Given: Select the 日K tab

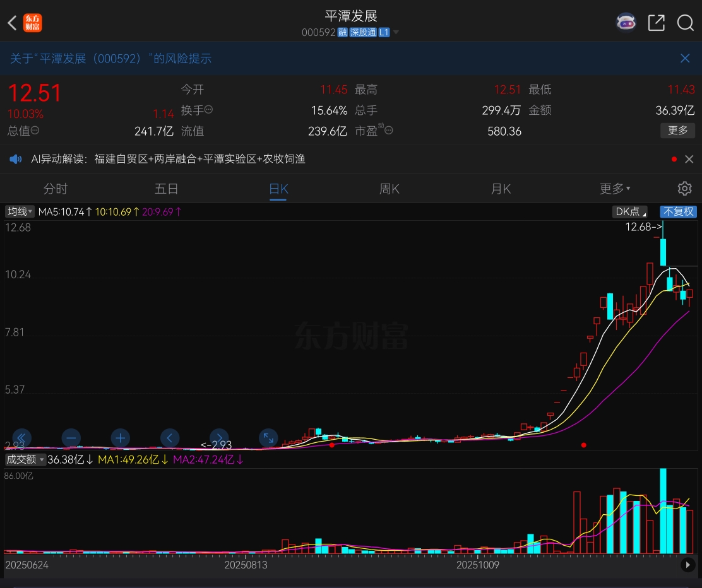Looking at the screenshot, I should [278, 189].
